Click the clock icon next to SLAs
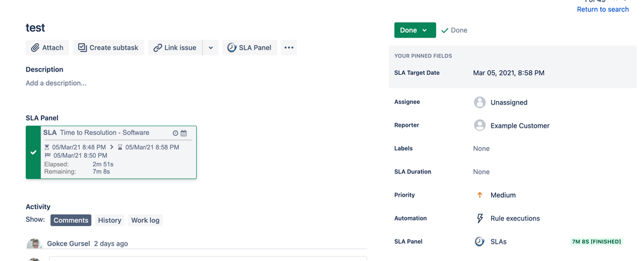 pos(479,241)
